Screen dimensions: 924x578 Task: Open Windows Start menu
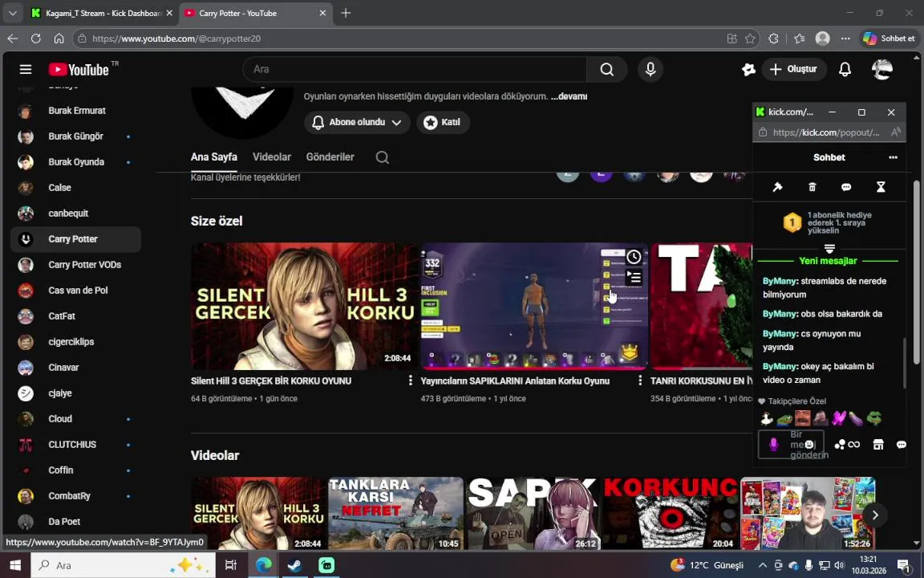(15, 565)
